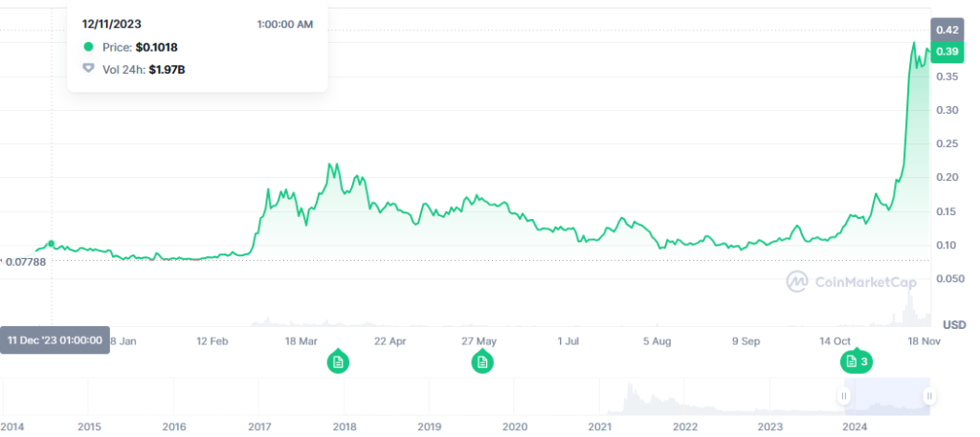Open the news event marker near 18 Mar
Viewport: 980px width, 437px height.
pyautogui.click(x=337, y=361)
